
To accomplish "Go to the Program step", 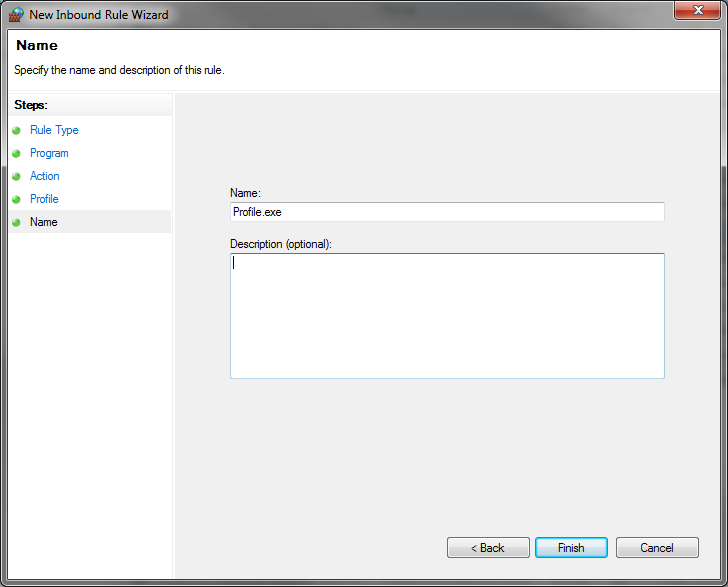I will [x=49, y=153].
